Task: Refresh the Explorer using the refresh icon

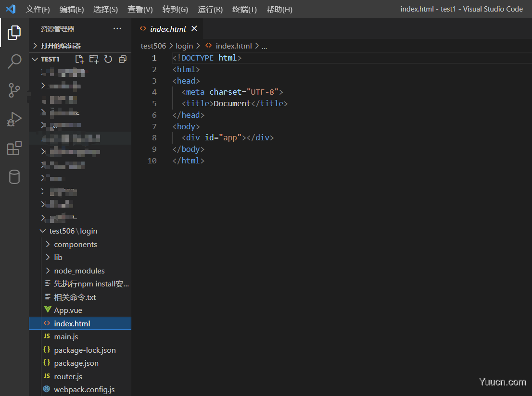Action: point(108,59)
